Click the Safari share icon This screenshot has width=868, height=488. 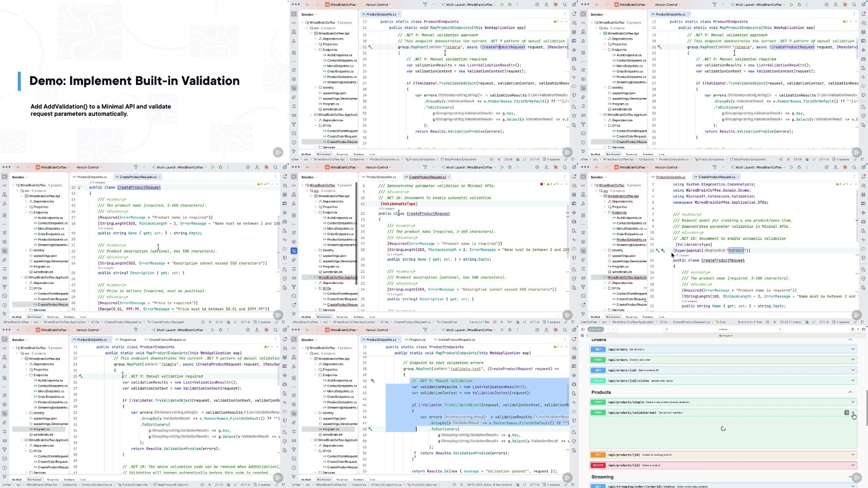pos(852,329)
